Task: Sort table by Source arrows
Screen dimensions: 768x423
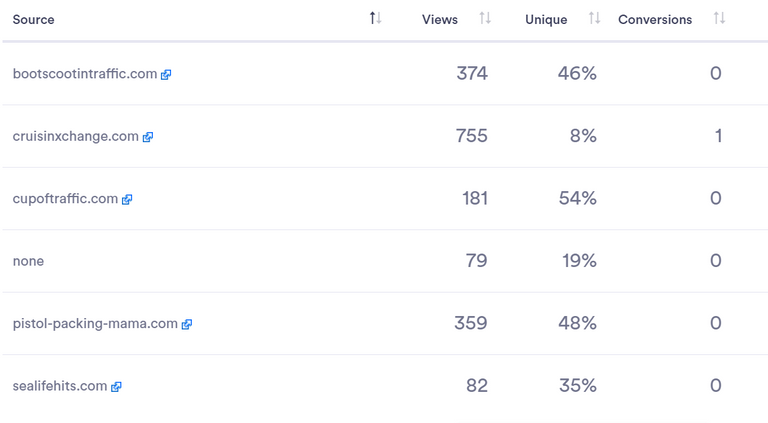Action: pos(375,19)
